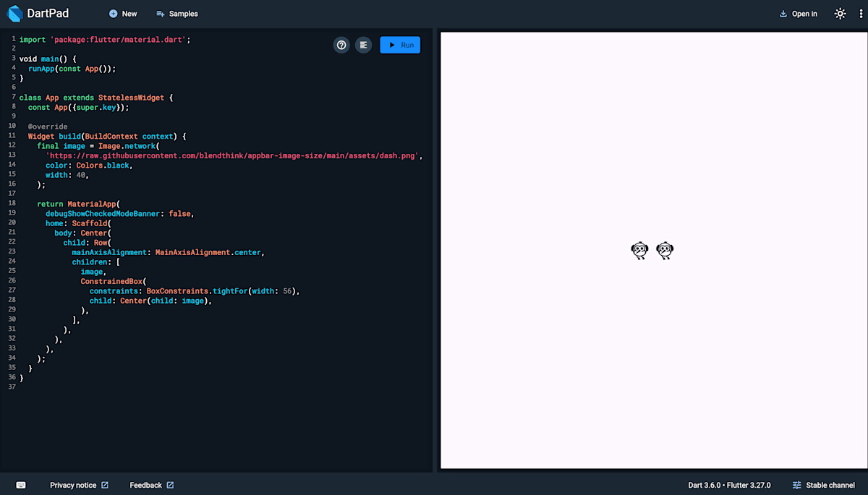Run the code with Run button
868x495 pixels.
400,45
